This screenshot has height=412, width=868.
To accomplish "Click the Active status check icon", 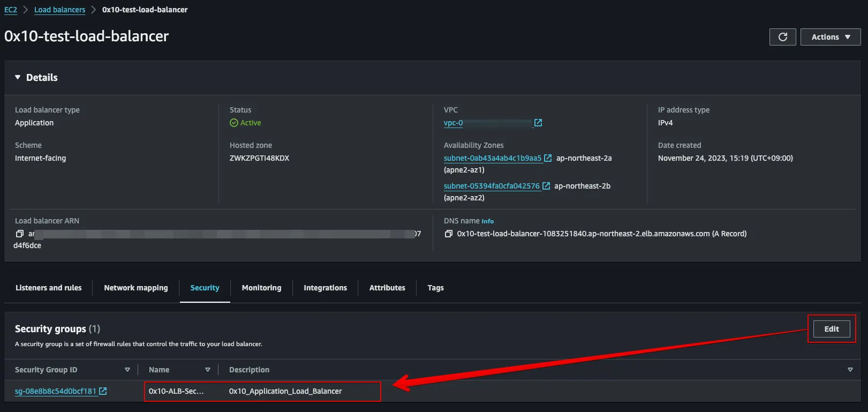I will click(x=234, y=123).
